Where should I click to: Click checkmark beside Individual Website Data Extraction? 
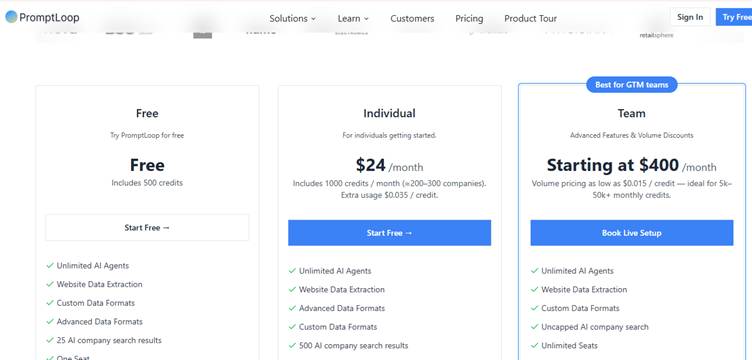(x=292, y=290)
